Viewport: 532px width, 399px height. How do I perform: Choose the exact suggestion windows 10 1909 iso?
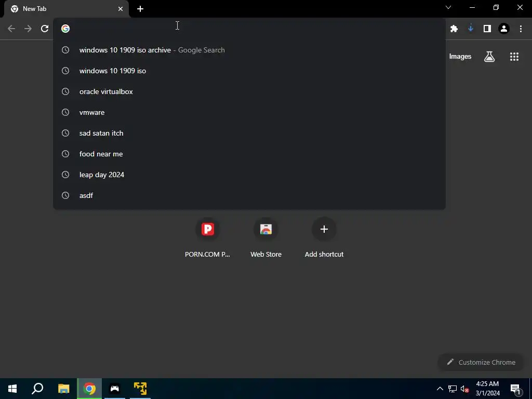(249, 71)
